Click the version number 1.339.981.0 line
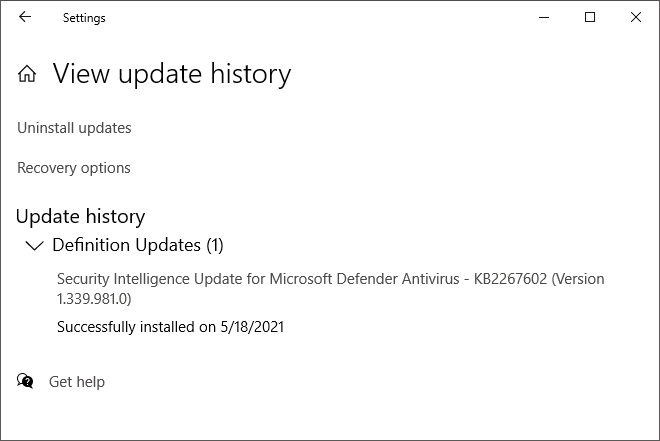Screen dimensions: 660x441 tap(94, 299)
